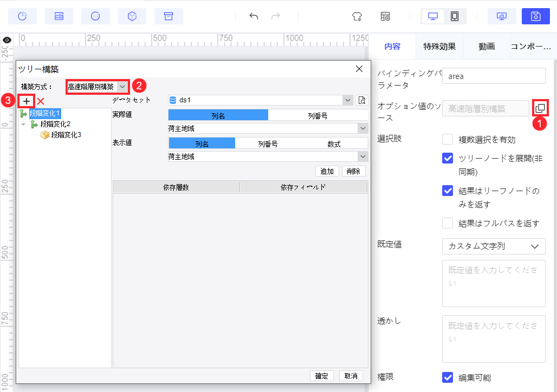The height and width of the screenshot is (392, 557).
Task: Open the theme shirt icon in toolbar
Action: [x=357, y=16]
